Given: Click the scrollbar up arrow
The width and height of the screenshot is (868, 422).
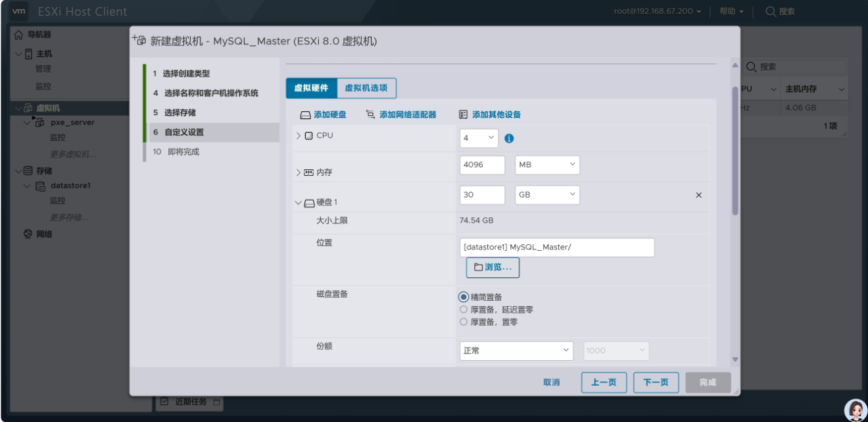Looking at the screenshot, I should (x=735, y=66).
